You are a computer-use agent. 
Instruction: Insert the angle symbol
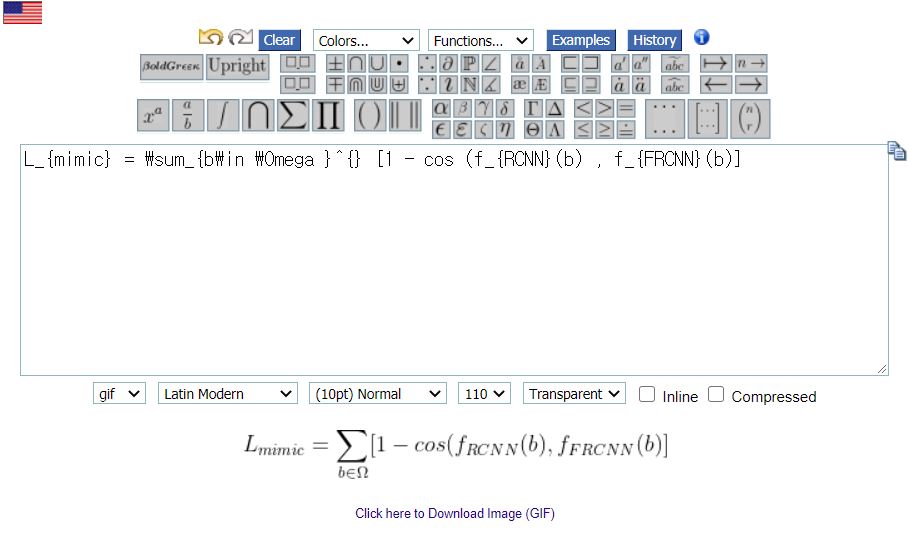coord(490,63)
